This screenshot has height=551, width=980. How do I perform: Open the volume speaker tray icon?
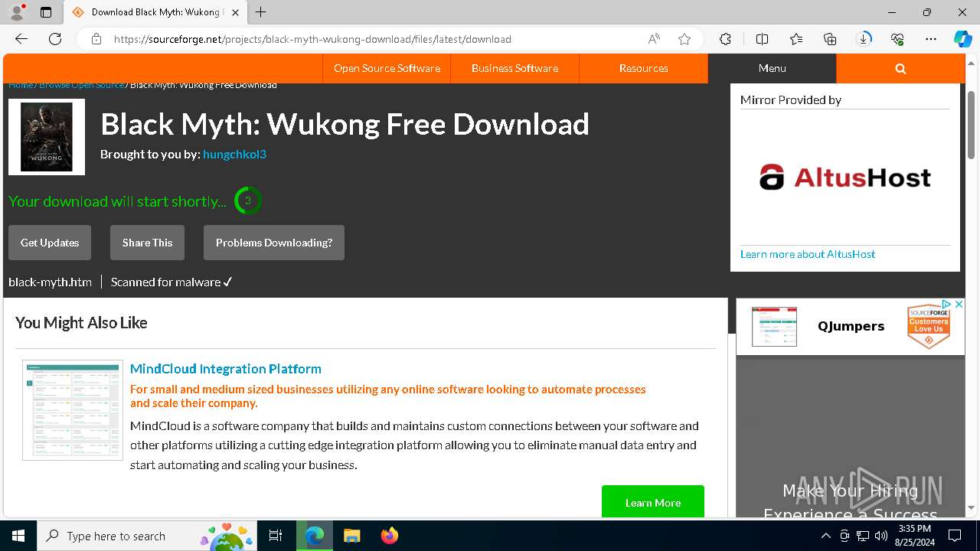click(880, 536)
